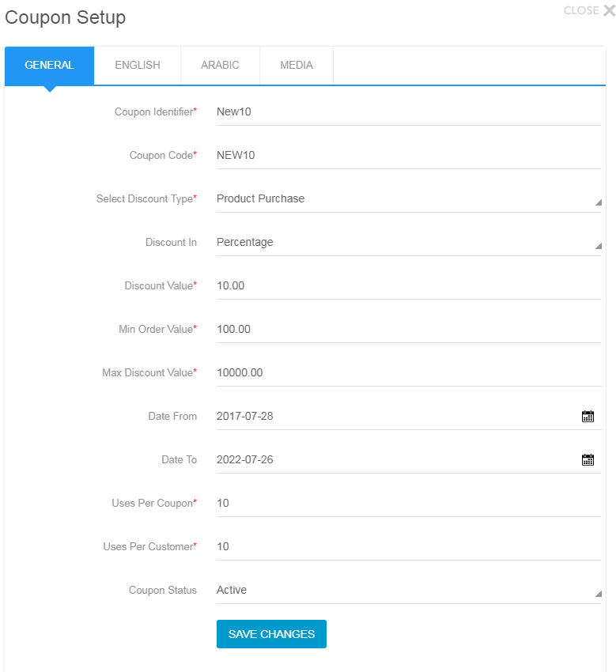Viewport: 616px width, 672px height.
Task: Click the Uses Per Customer label
Action: click(150, 547)
